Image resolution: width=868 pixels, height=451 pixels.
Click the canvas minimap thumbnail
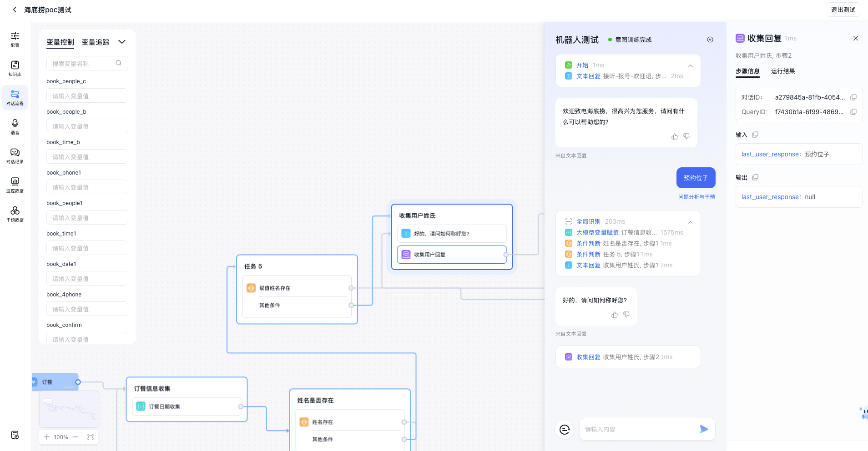click(x=69, y=409)
